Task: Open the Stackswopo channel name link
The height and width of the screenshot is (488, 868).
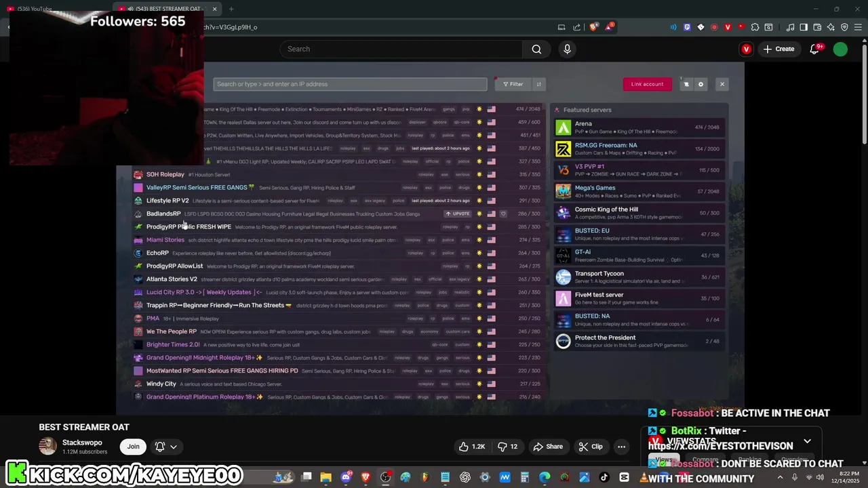Action: tap(82, 443)
